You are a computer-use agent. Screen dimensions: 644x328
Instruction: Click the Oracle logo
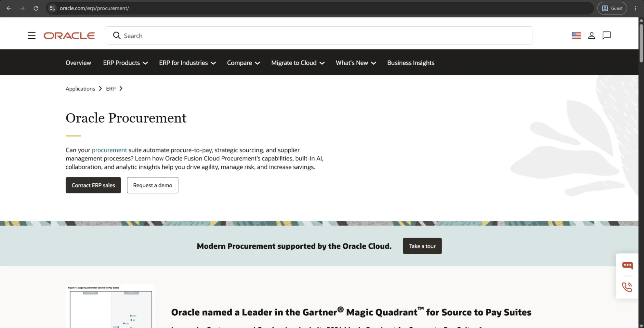[69, 35]
